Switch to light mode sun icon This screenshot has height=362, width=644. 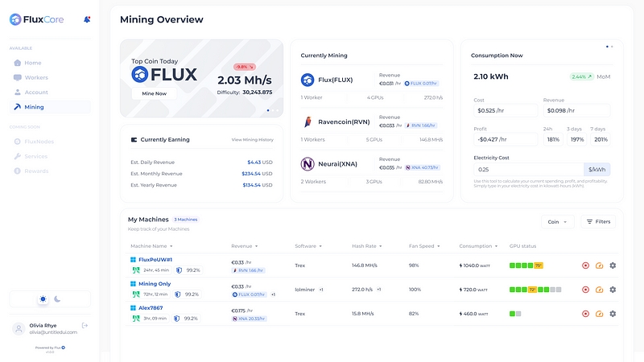(43, 299)
